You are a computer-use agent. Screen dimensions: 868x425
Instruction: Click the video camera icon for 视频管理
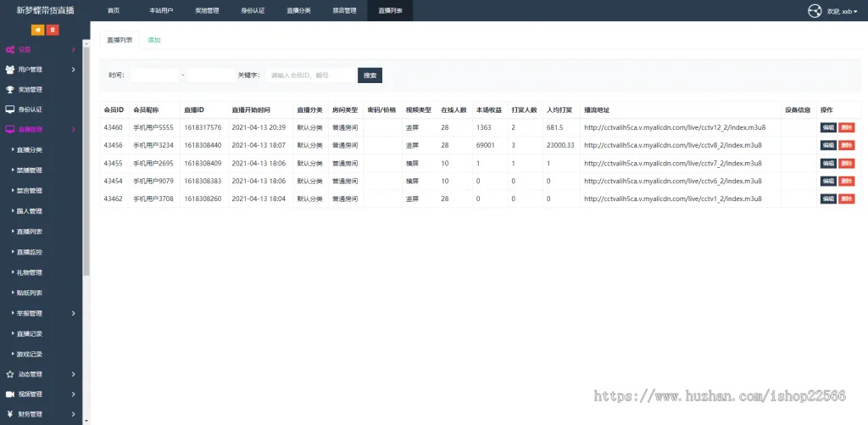click(x=10, y=394)
